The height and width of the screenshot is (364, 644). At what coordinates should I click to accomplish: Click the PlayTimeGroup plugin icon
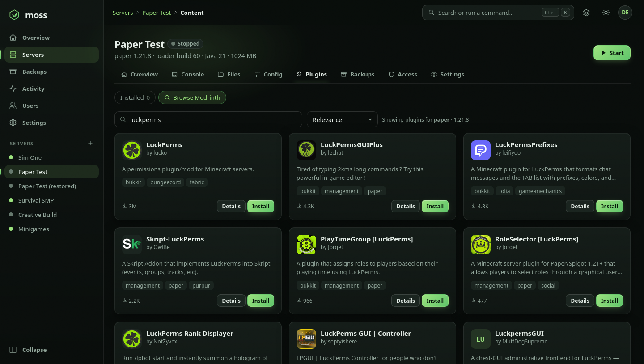[x=306, y=245]
